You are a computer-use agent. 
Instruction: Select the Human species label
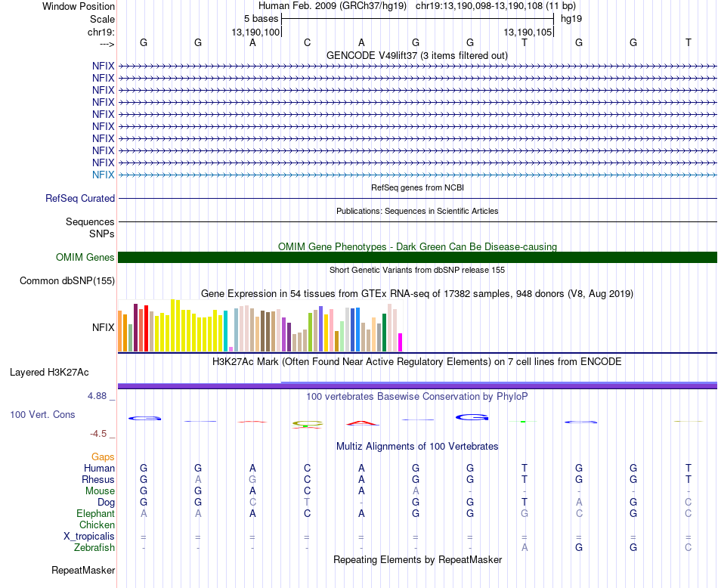click(x=99, y=468)
